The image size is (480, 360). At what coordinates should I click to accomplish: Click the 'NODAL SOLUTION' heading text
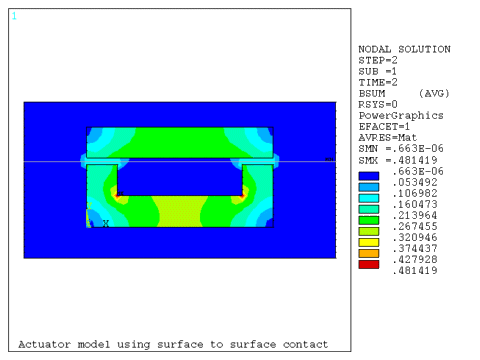tap(404, 49)
